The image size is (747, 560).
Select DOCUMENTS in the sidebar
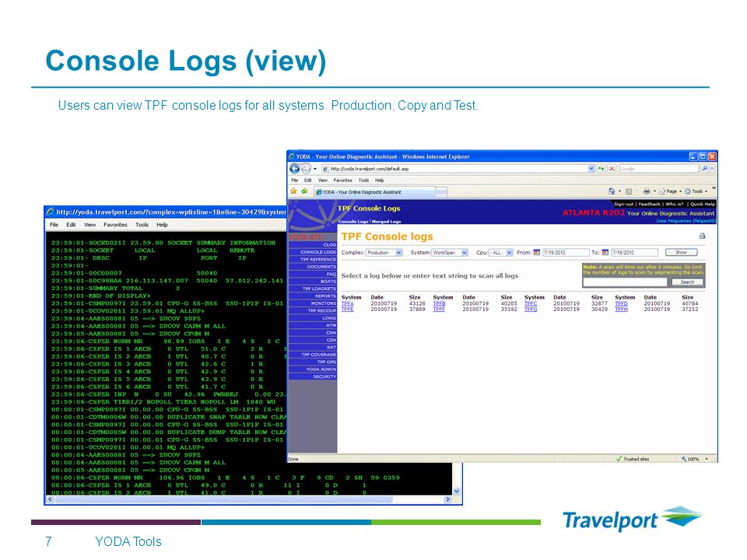[313, 267]
